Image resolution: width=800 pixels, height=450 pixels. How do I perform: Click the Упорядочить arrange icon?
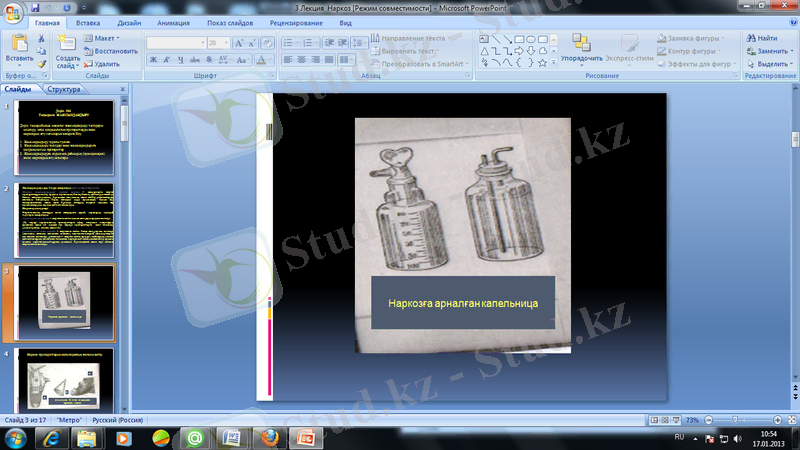click(x=581, y=45)
